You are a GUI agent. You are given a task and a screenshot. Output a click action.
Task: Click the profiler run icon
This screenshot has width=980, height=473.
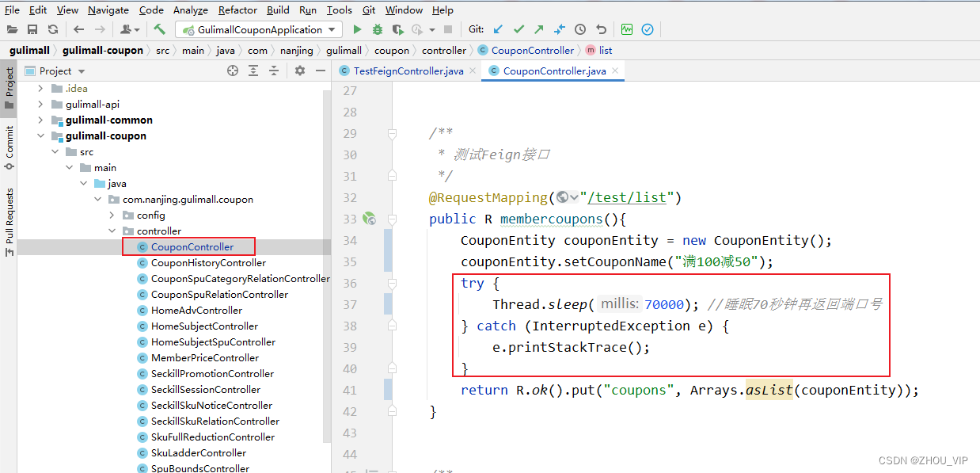[x=418, y=29]
